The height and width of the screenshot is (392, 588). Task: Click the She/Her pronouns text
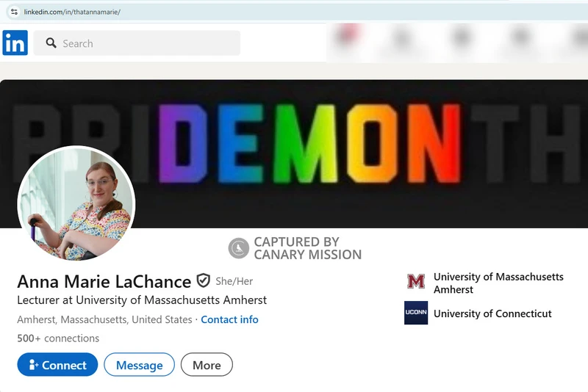point(234,281)
